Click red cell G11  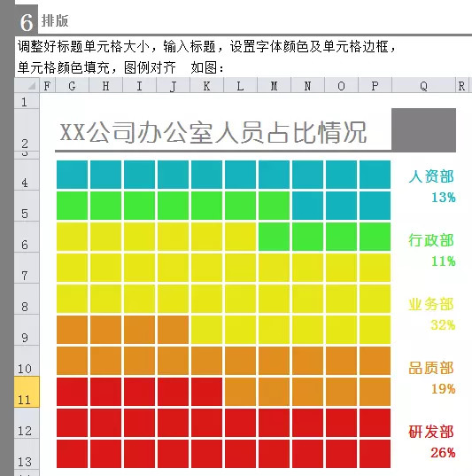point(73,392)
